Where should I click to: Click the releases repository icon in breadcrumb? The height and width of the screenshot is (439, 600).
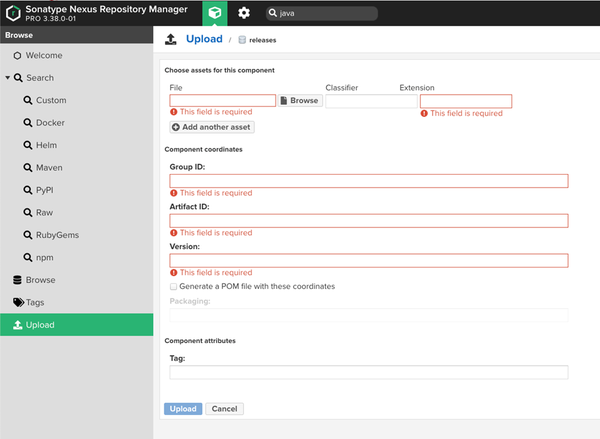click(242, 41)
